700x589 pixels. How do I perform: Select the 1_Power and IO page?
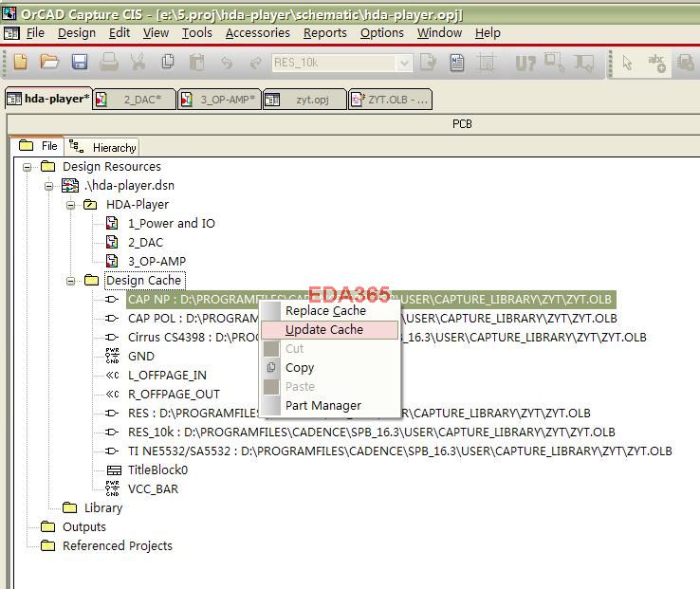(172, 223)
